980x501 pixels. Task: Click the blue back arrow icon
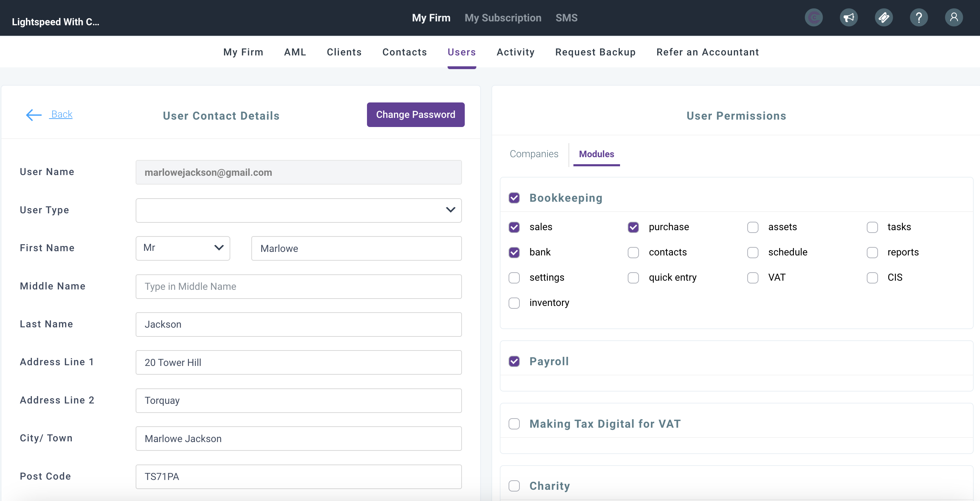[x=34, y=115]
